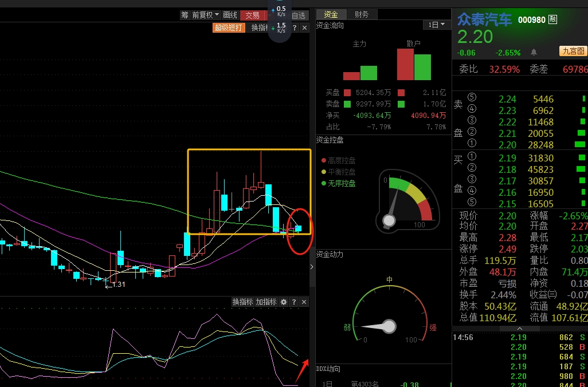Click the 无序控盘 legend item
Image resolution: width=588 pixels, height=387 pixels.
pyautogui.click(x=338, y=184)
